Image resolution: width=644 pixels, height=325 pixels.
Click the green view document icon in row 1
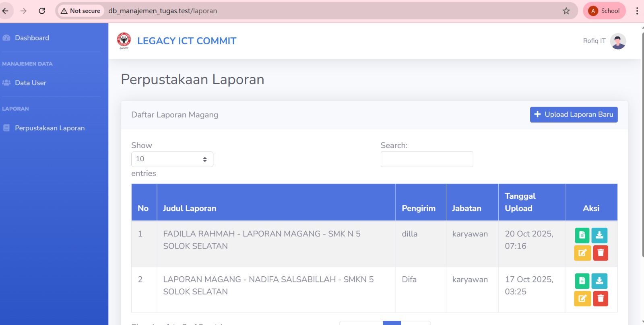582,235
